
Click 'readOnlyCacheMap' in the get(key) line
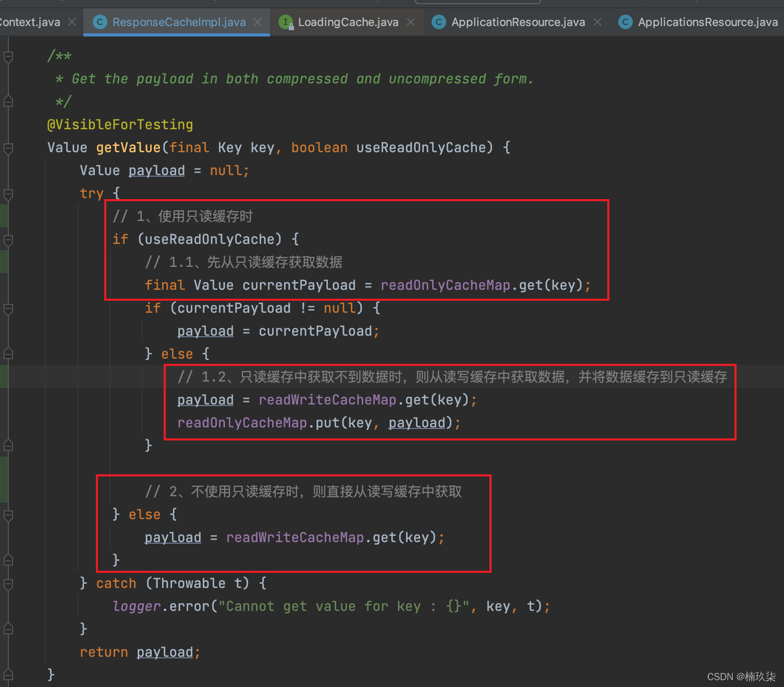(x=445, y=285)
